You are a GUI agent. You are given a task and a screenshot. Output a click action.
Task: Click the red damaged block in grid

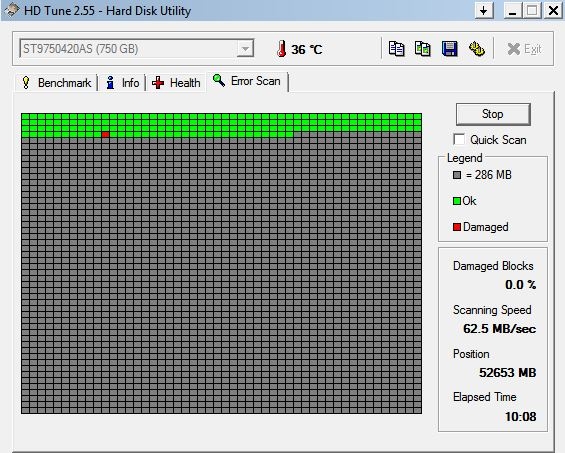coord(105,135)
